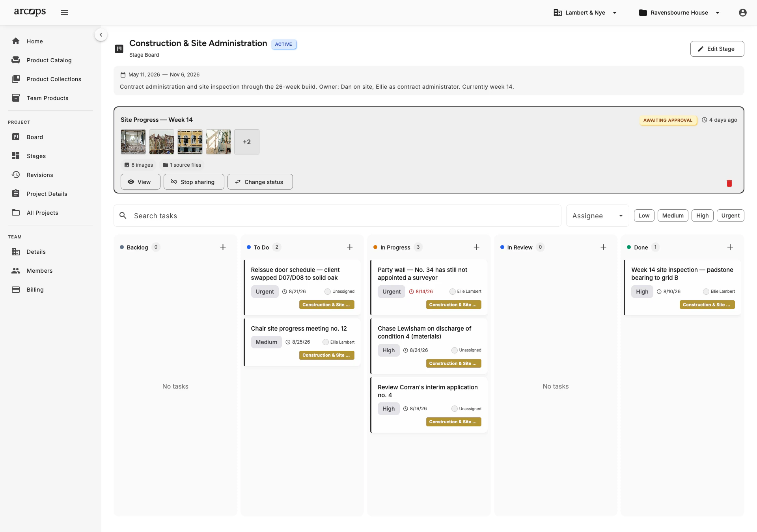
Task: Open Team Products page
Action: click(x=50, y=98)
